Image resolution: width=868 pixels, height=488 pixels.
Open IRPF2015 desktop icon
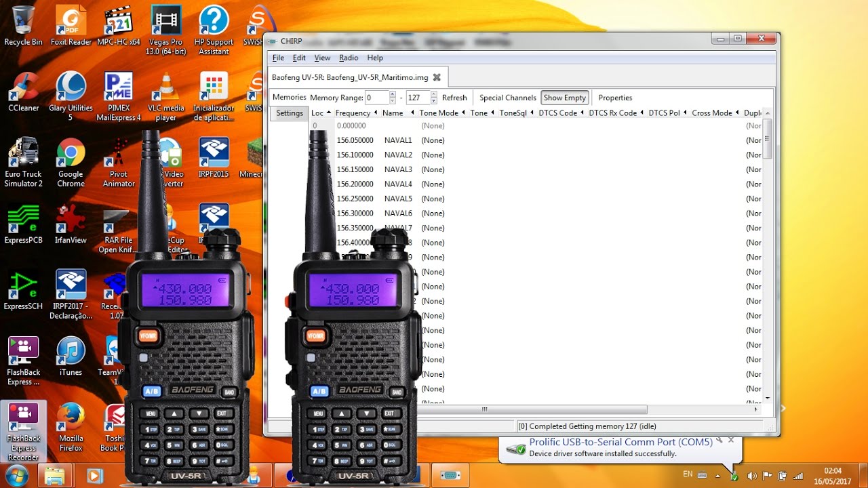tap(214, 158)
